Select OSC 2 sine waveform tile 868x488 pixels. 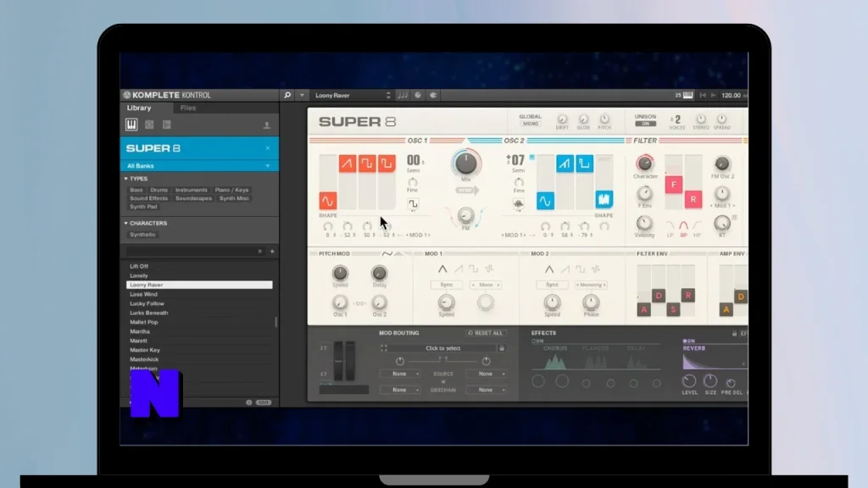click(545, 200)
